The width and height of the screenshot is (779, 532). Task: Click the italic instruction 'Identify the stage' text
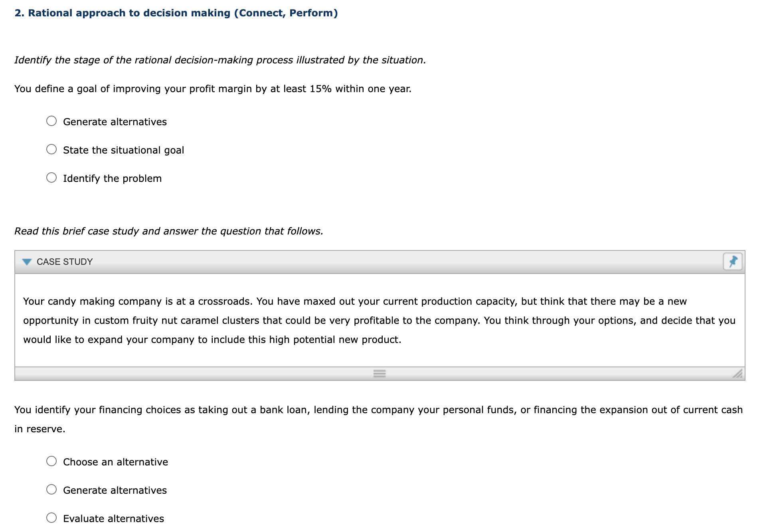coord(219,60)
